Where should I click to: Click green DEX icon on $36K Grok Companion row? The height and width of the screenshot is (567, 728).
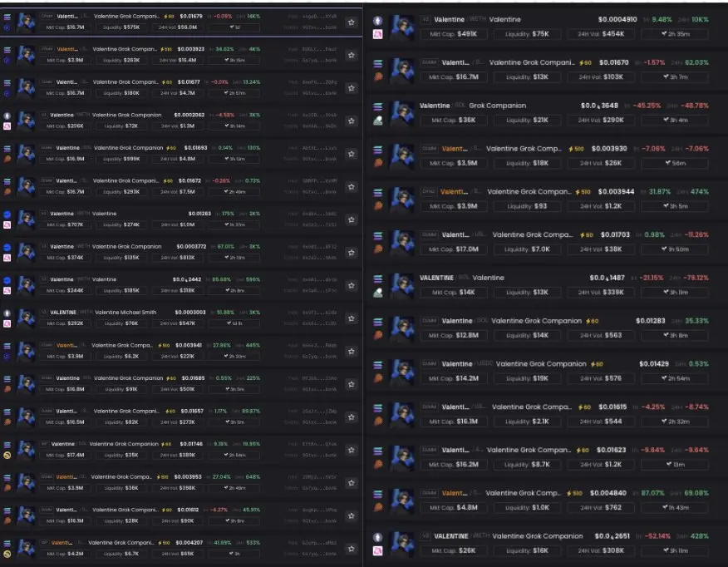point(378,121)
